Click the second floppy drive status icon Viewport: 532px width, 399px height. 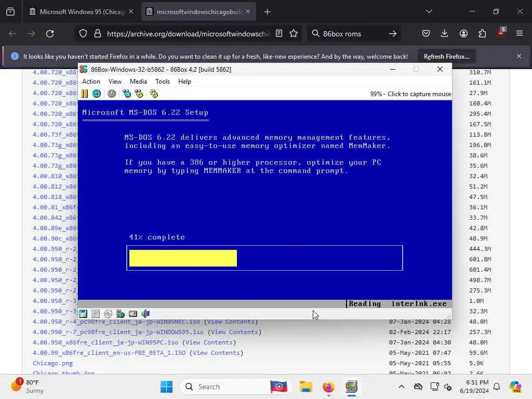tap(96, 314)
